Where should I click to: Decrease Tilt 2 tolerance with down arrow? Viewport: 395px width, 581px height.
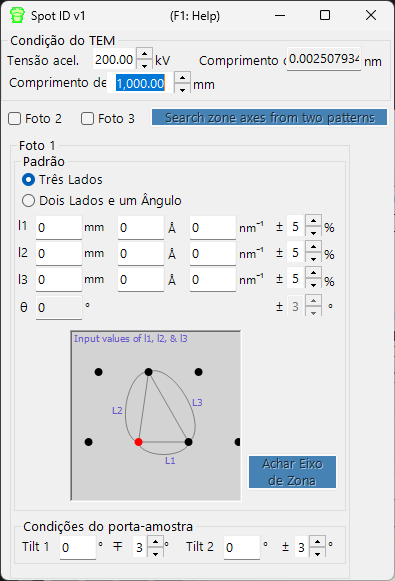[x=318, y=553]
